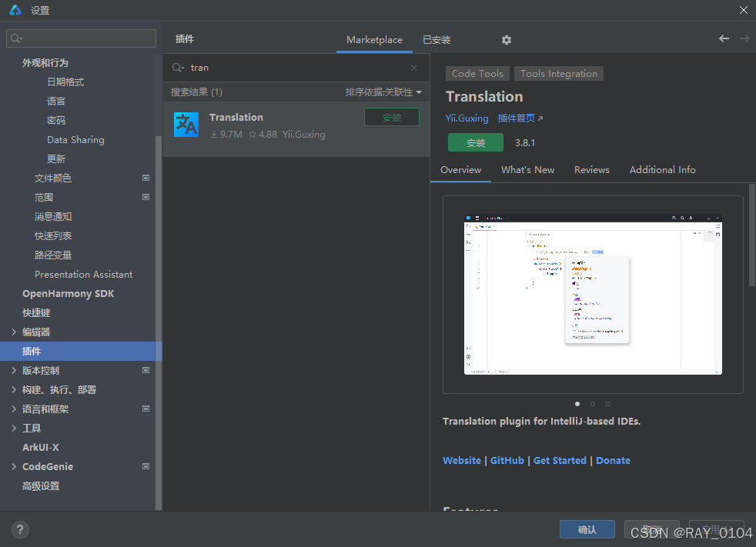Click the project-level icon beside 文件颜色
The width and height of the screenshot is (756, 547).
[146, 178]
